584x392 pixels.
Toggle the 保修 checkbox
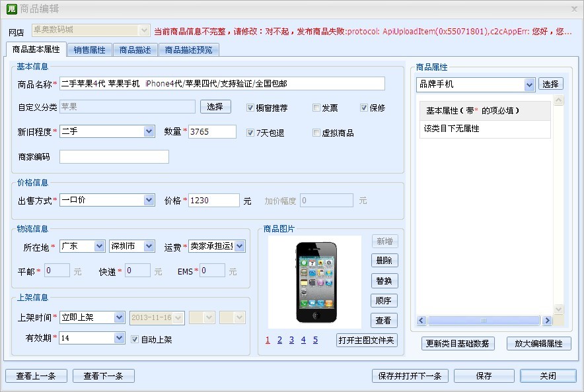364,108
